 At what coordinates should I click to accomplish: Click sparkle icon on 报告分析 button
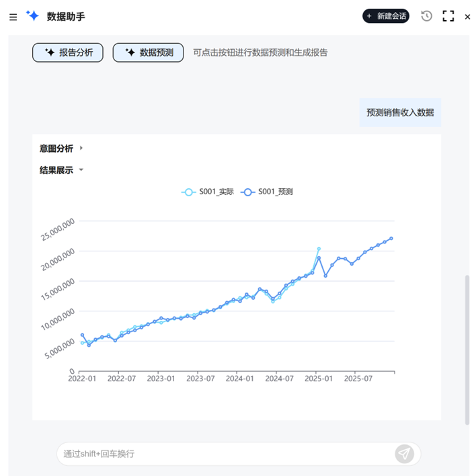[x=50, y=52]
